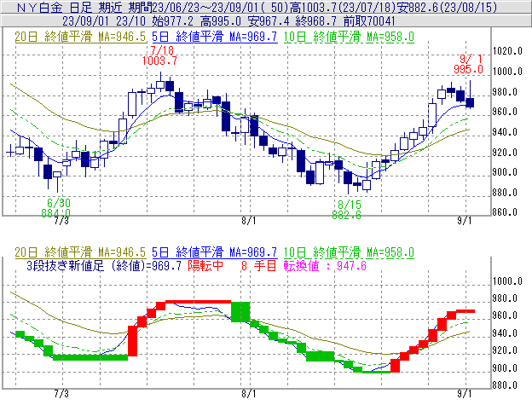Click the closing price 終968.7
532x405 pixels.
click(x=316, y=21)
